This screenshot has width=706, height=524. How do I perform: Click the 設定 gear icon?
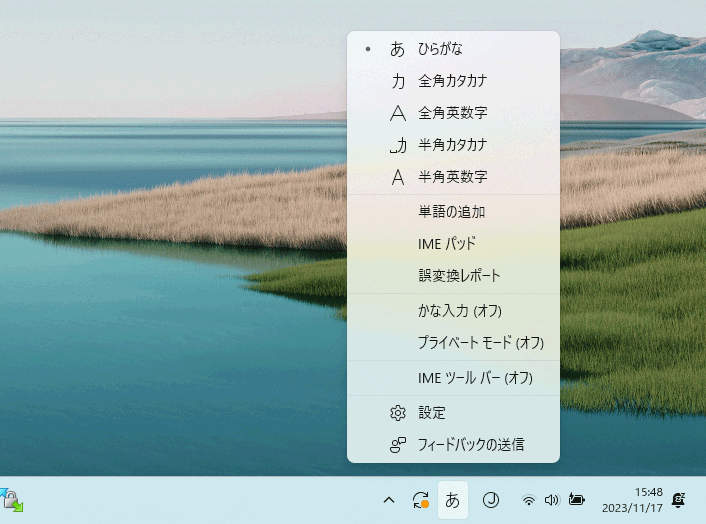click(x=398, y=412)
